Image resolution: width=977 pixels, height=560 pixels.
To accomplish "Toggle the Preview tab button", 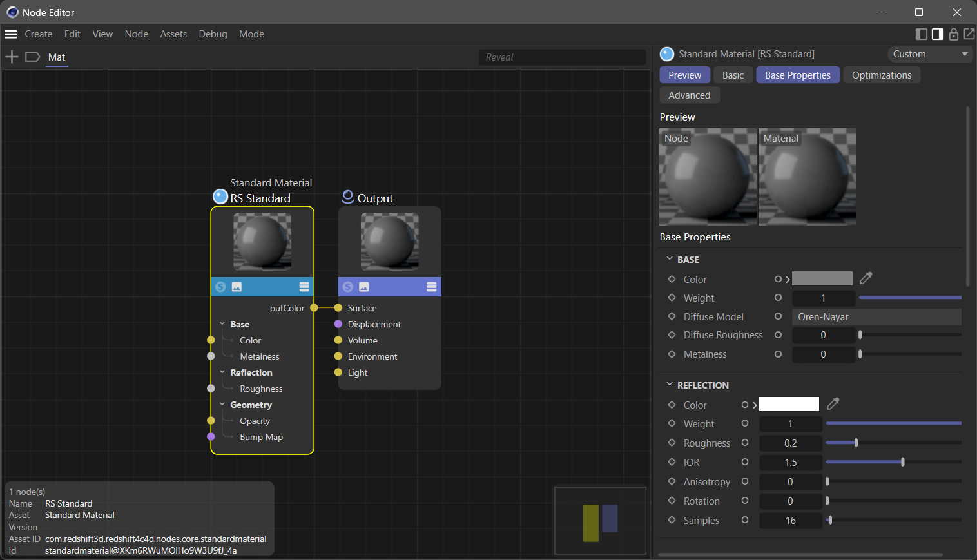I will point(685,75).
